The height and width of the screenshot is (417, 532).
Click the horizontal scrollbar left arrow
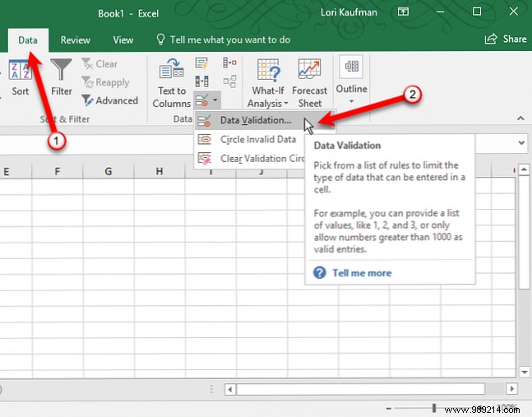click(x=230, y=389)
